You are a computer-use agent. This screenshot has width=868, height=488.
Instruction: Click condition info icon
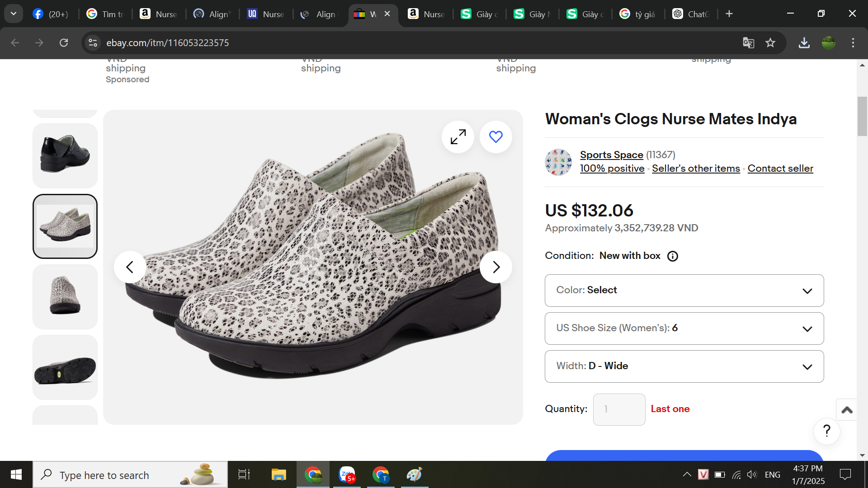(x=673, y=256)
